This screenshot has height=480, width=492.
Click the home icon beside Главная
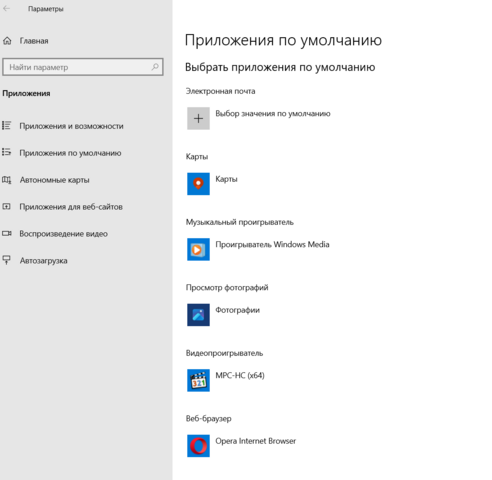pos(7,41)
